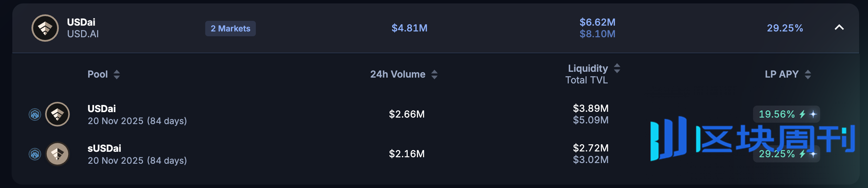Click the sparkle icon on 19.56% APY
This screenshot has height=188, width=868.
(813, 114)
